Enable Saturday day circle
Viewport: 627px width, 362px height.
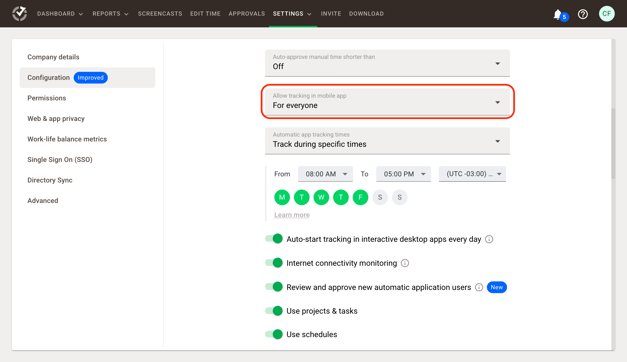380,197
